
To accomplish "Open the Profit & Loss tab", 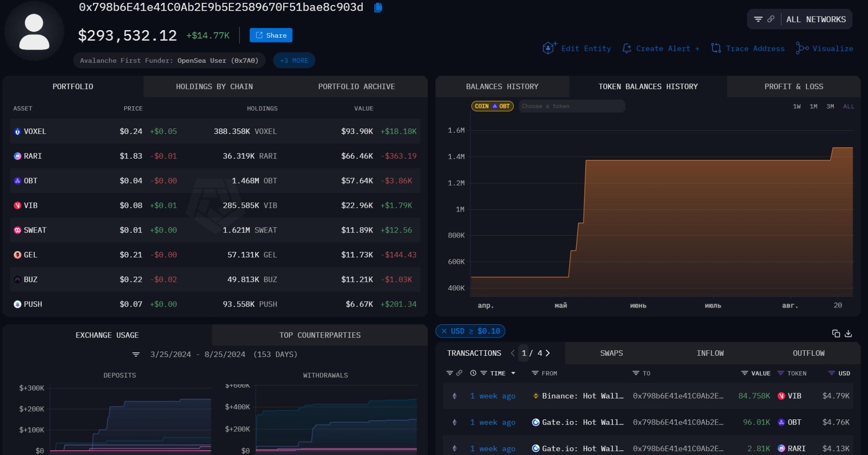I will tap(794, 87).
